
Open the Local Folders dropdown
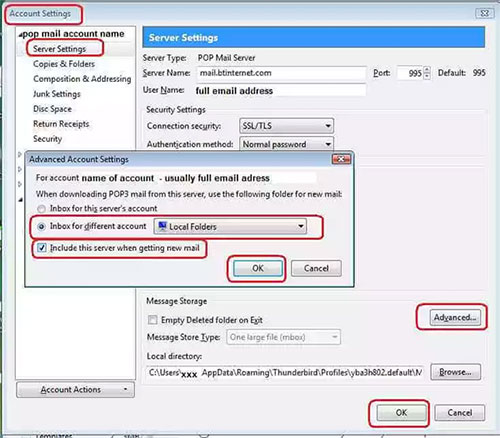click(230, 227)
